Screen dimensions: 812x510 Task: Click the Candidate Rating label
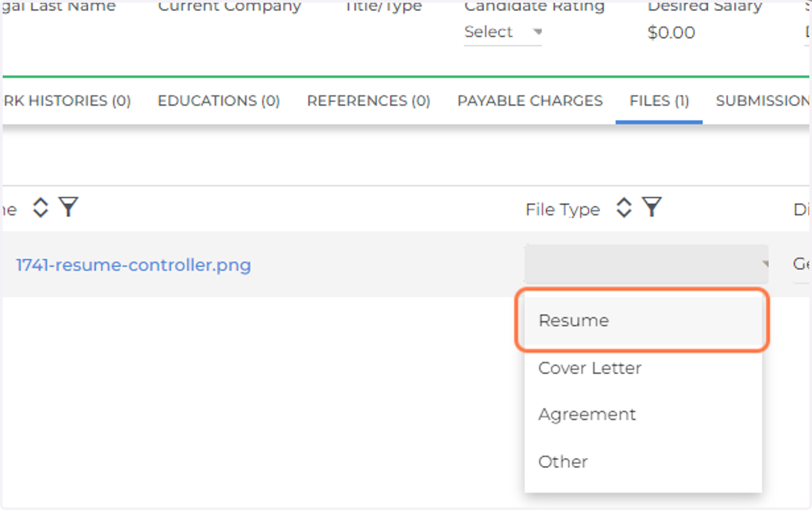[534, 7]
